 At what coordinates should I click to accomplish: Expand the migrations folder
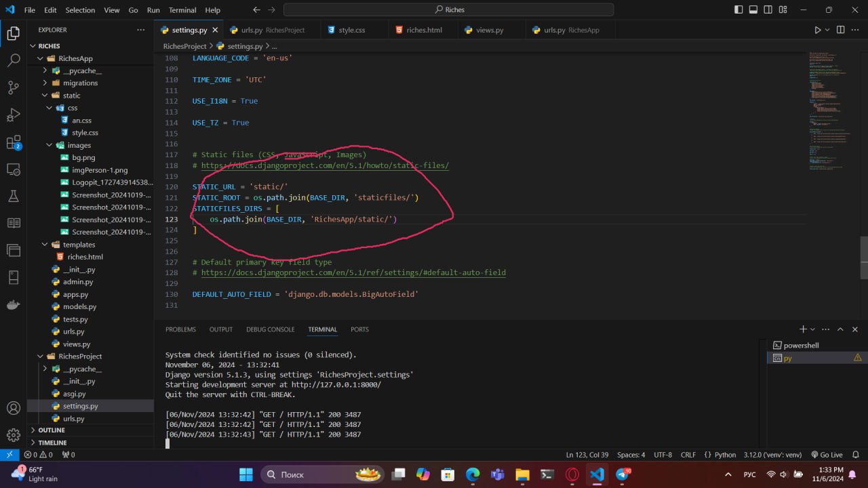click(80, 83)
